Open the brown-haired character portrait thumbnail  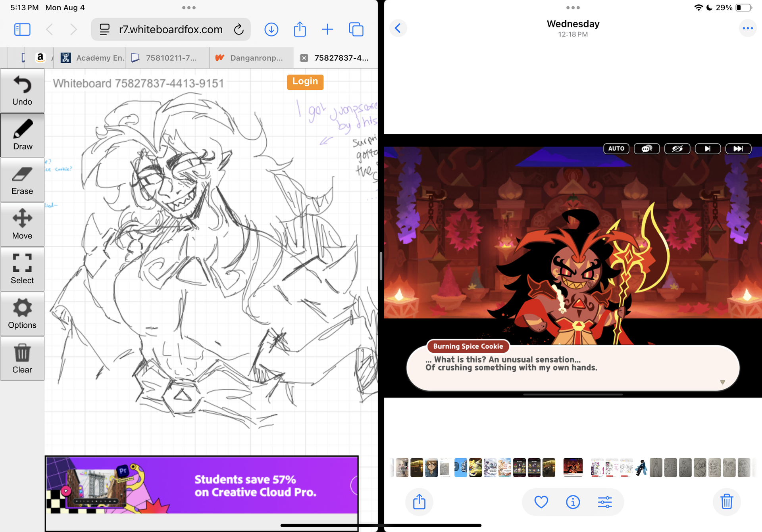click(x=431, y=467)
